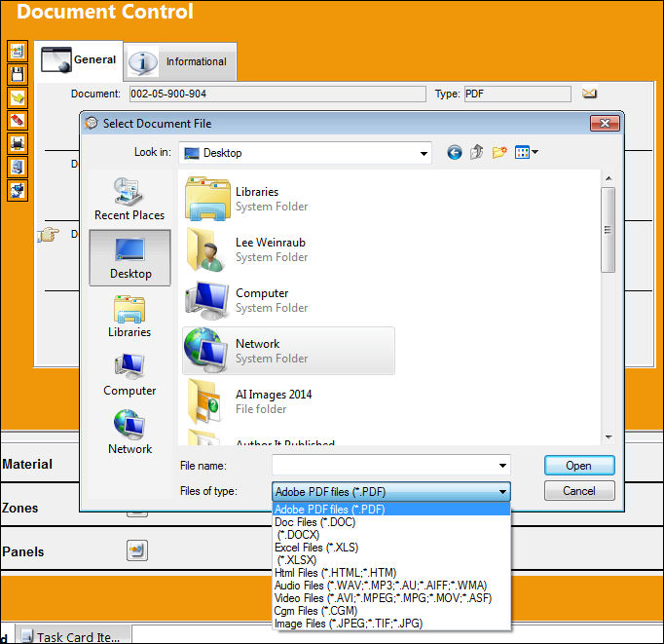The height and width of the screenshot is (644, 664).
Task: Click the red eraser delete icon
Action: [18, 121]
